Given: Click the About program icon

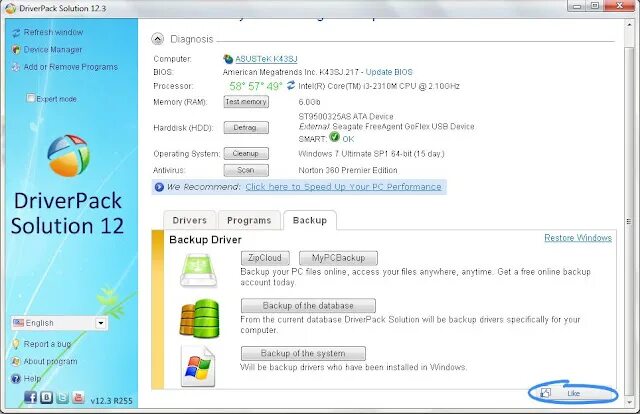Looking at the screenshot, I should (x=16, y=361).
